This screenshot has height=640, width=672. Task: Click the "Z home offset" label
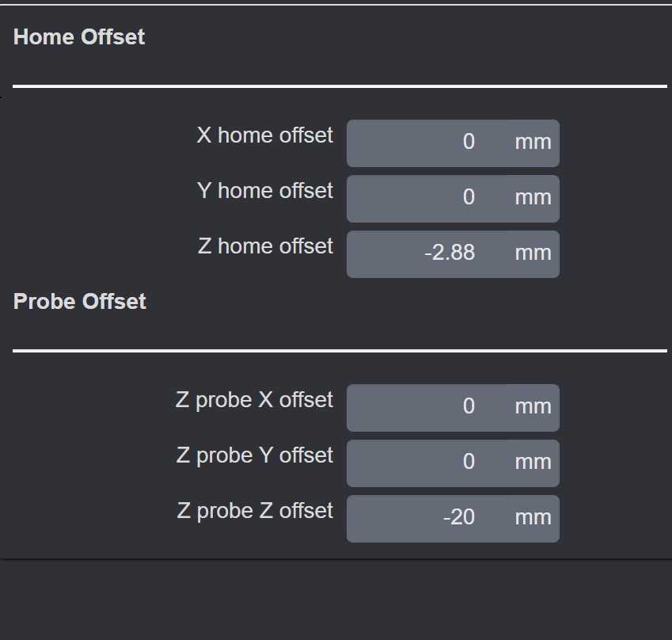click(265, 246)
